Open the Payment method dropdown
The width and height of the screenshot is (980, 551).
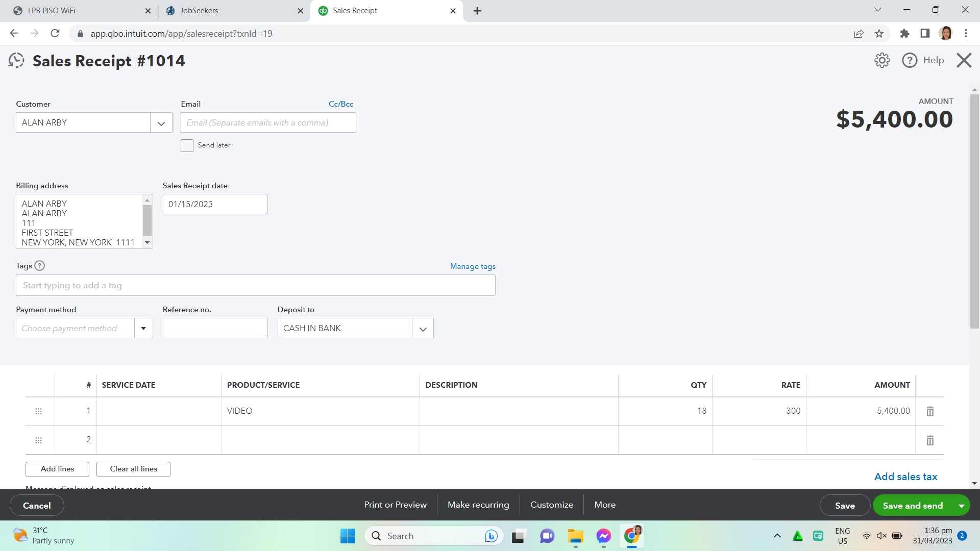pyautogui.click(x=143, y=329)
